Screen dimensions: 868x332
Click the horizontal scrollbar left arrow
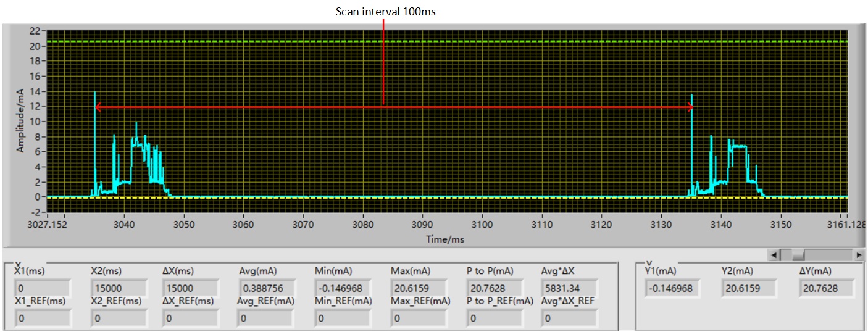pyautogui.click(x=772, y=254)
